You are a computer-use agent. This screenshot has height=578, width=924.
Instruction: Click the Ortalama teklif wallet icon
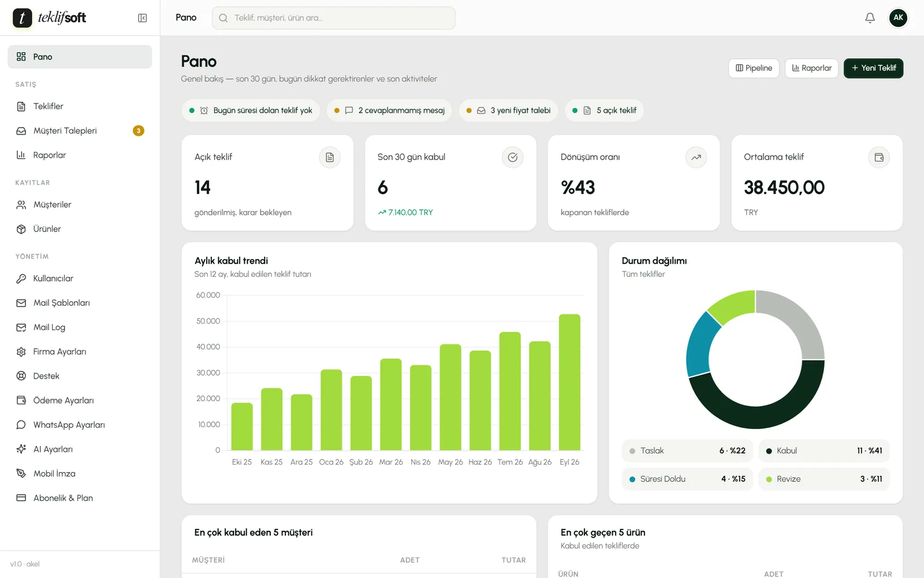point(879,157)
